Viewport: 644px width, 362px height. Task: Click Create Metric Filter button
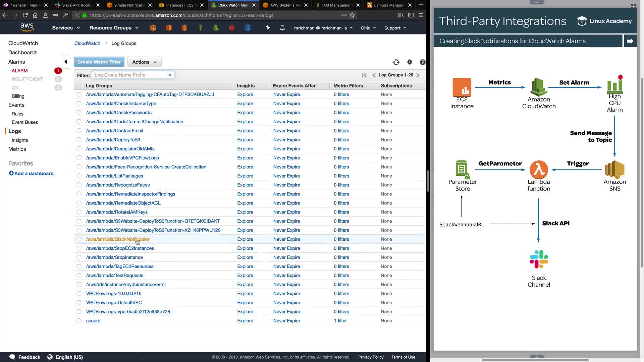[x=99, y=62]
